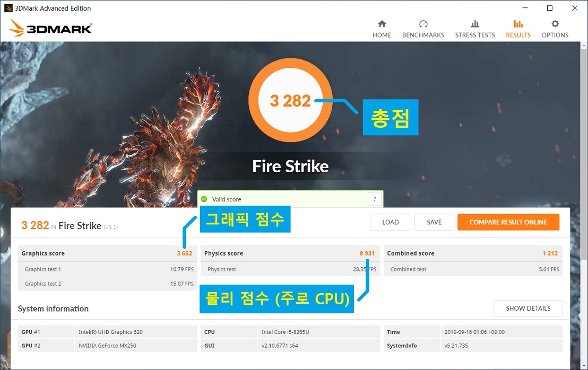Click the 3DMark window minimize button

pyautogui.click(x=525, y=8)
